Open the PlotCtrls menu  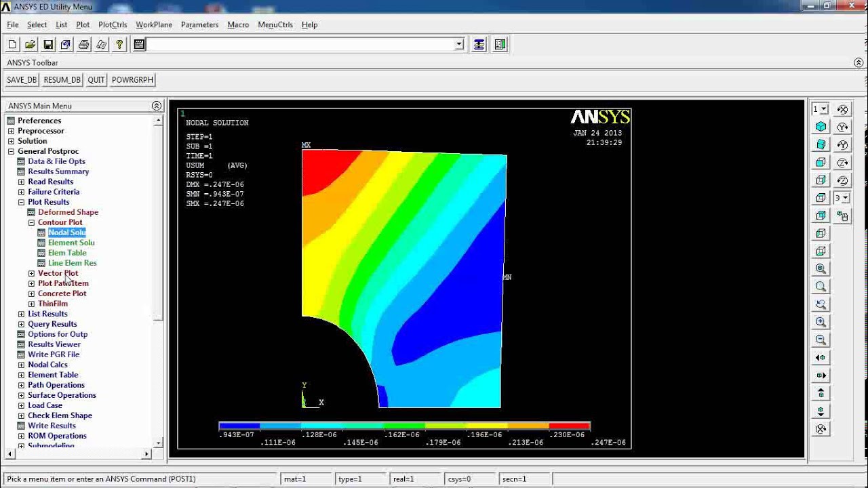(113, 24)
